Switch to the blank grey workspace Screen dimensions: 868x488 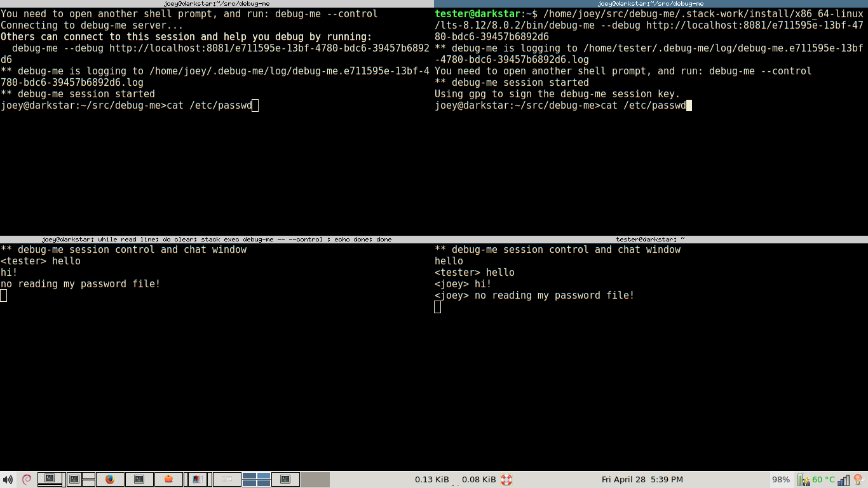click(x=315, y=480)
